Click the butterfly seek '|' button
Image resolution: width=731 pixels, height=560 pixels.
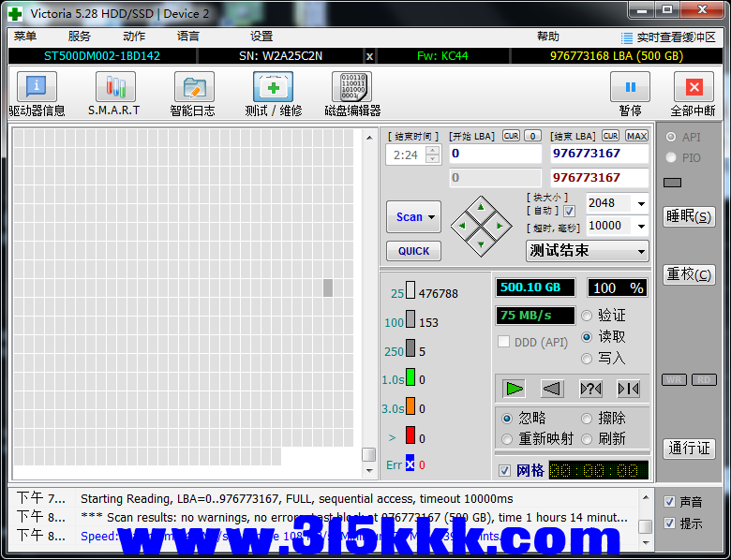628,388
